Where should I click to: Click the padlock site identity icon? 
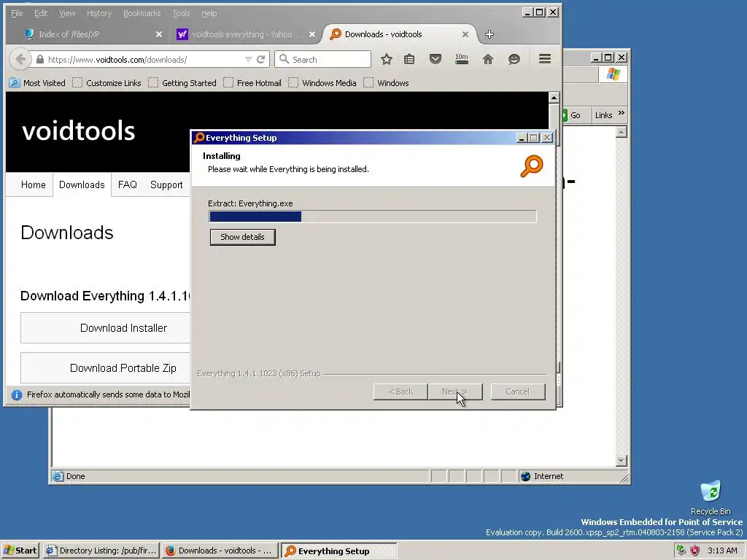pyautogui.click(x=40, y=60)
